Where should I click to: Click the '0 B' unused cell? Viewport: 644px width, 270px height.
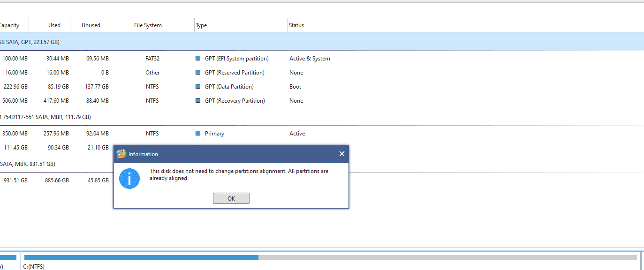coord(105,73)
